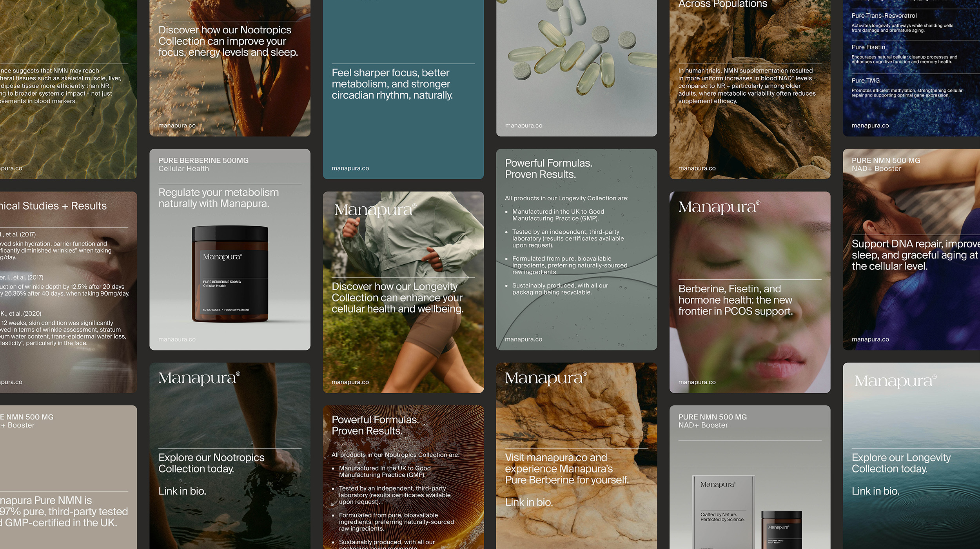Viewport: 980px width, 549px height.
Task: Click manapura.co on the Berberine product card
Action: [x=177, y=339]
